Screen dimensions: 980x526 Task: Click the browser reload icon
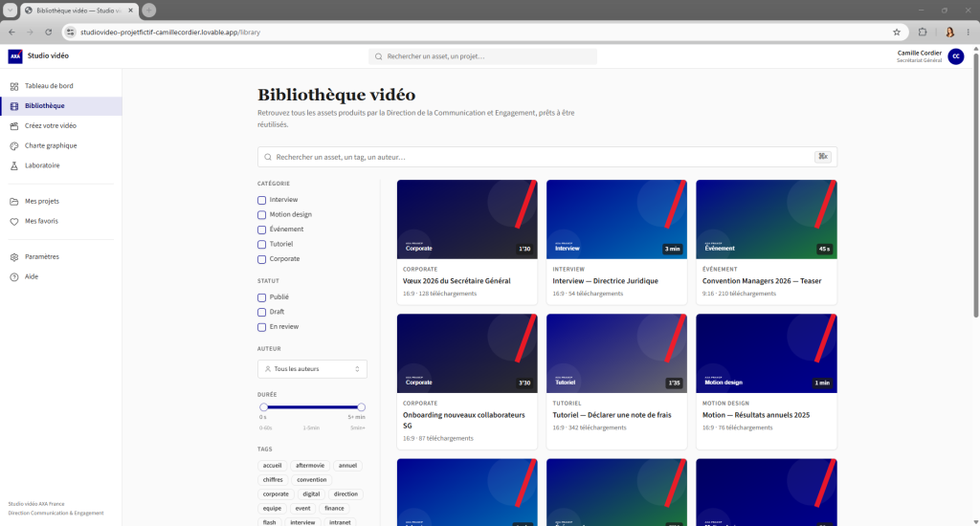(x=48, y=32)
